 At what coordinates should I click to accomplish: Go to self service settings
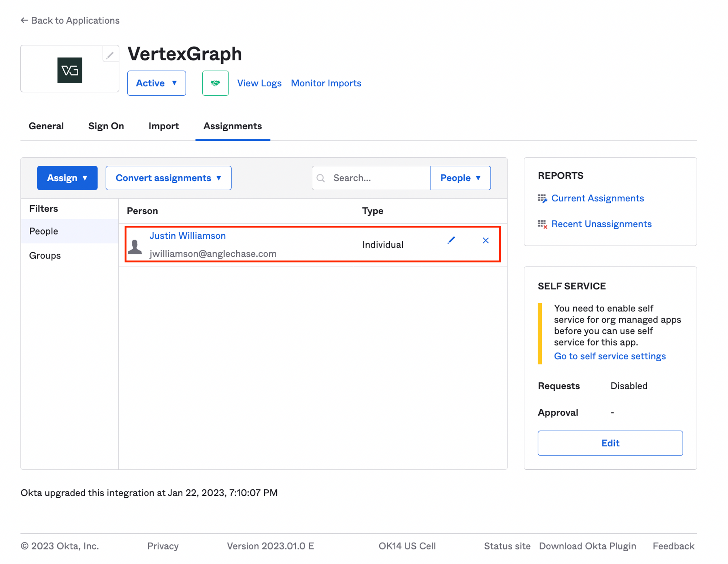610,356
